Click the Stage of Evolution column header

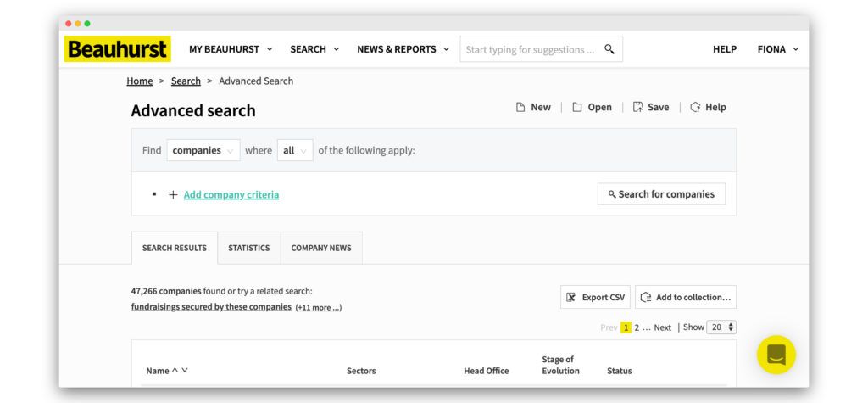click(560, 366)
